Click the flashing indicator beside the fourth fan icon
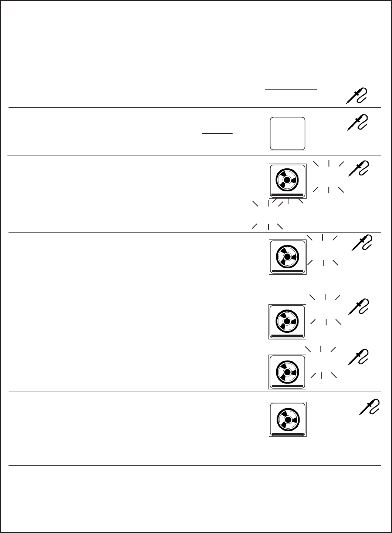This screenshot has width=392, height=533. [x=321, y=362]
